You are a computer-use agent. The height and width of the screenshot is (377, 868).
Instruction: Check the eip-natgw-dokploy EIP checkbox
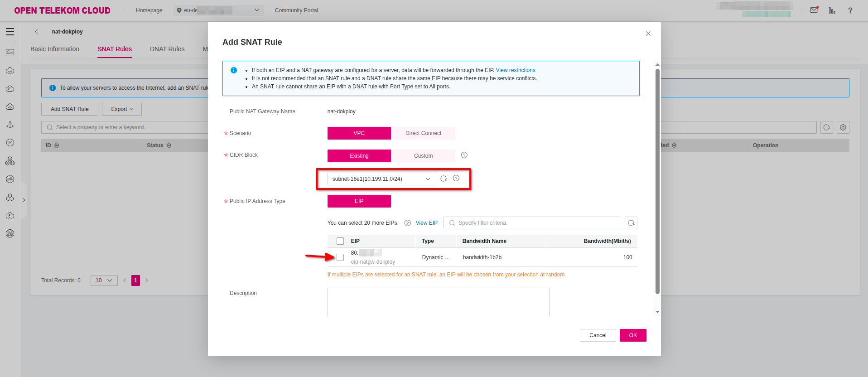click(340, 257)
